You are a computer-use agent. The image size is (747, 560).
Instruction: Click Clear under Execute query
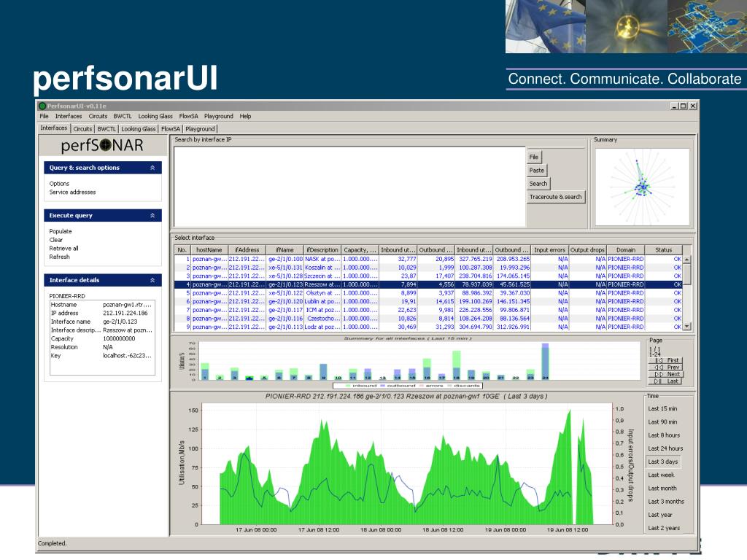click(55, 240)
